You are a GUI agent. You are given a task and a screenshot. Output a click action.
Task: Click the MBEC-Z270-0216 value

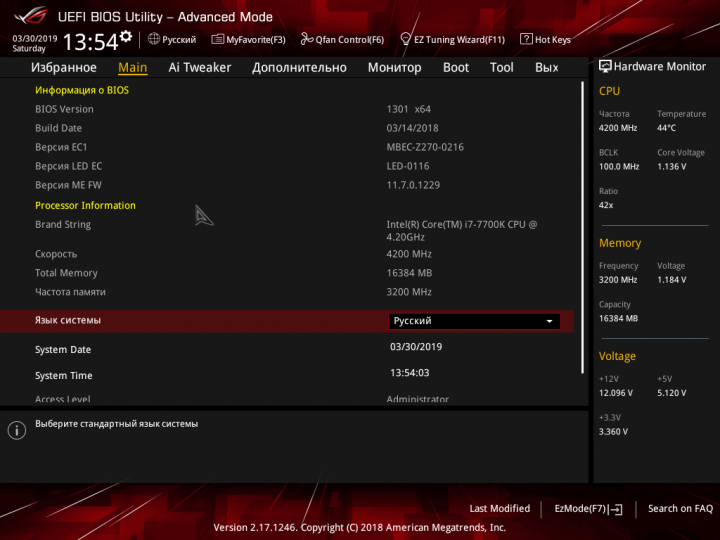click(x=425, y=147)
